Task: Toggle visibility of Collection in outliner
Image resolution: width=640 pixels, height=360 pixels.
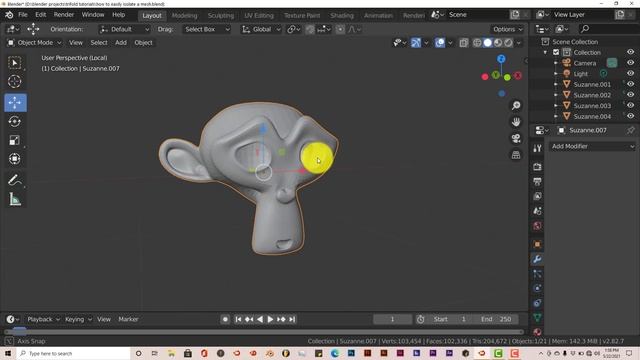Action: tap(631, 52)
